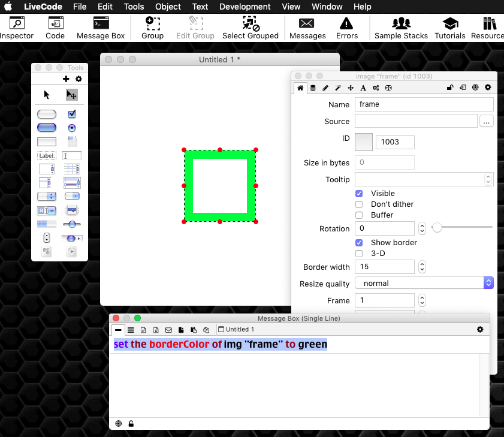
Task: Switch Message Box to multiple lines mode
Action: 131,330
